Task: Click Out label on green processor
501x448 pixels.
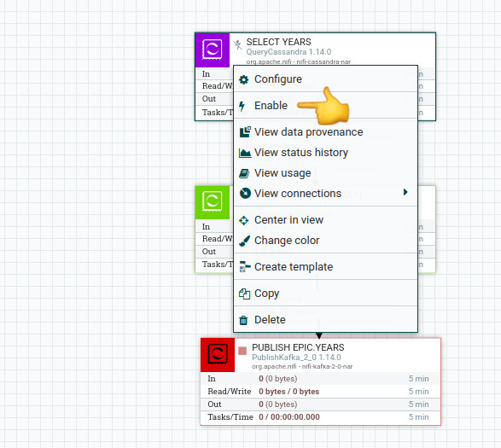Action: pos(209,252)
